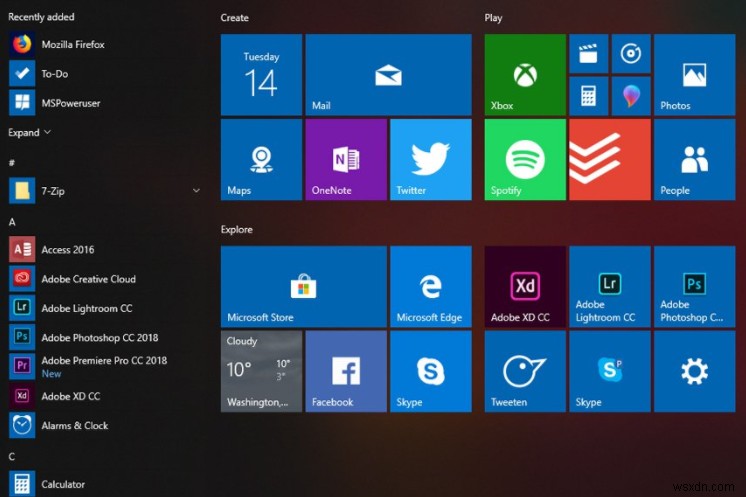The height and width of the screenshot is (497, 746).
Task: Open the Mail tile
Action: pyautogui.click(x=388, y=75)
